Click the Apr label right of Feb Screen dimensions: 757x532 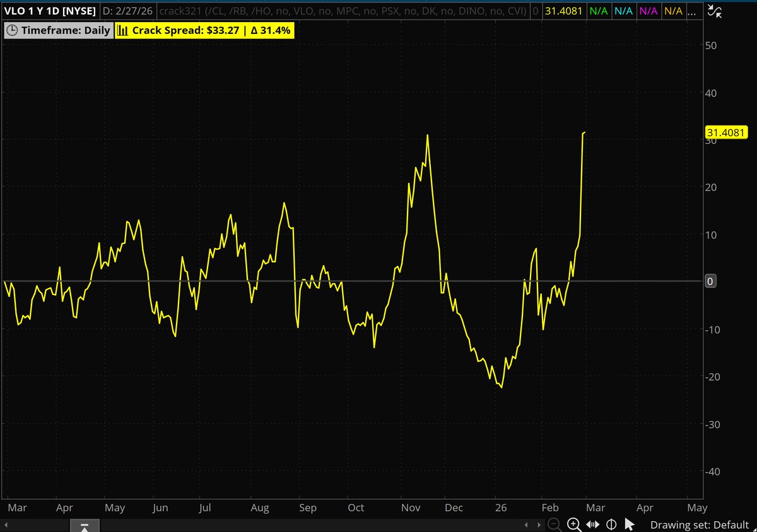[x=644, y=507]
